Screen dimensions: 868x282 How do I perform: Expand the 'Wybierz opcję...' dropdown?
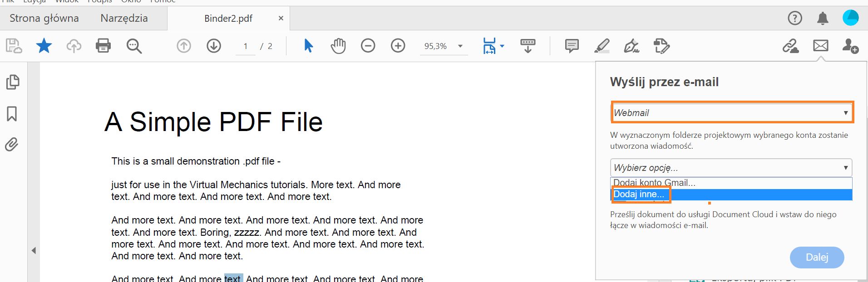(731, 168)
